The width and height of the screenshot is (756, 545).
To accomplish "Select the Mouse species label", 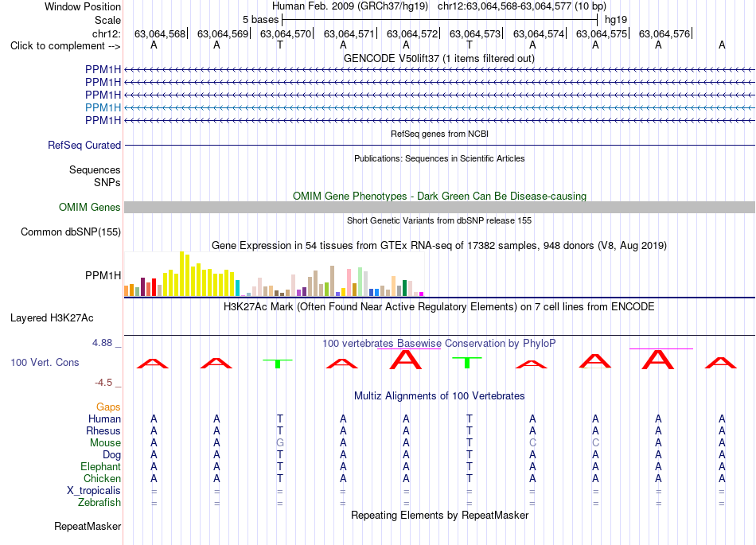I will click(105, 443).
